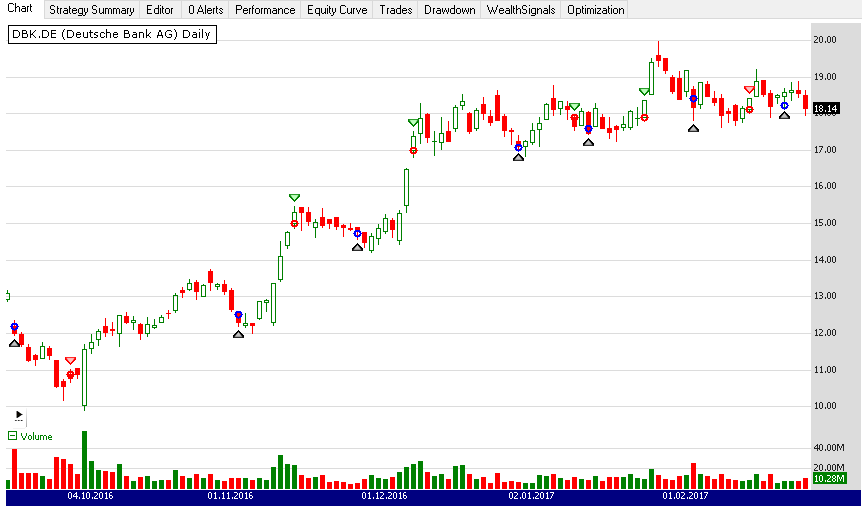The height and width of the screenshot is (506, 862).
Task: Click the pink triangle marker near the 11.00 low
Action: click(70, 360)
